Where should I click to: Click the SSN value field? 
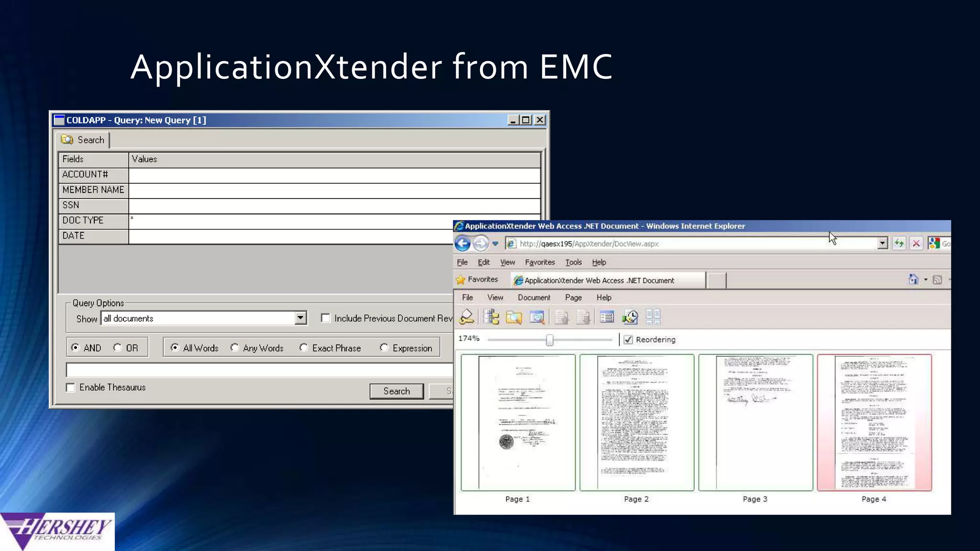334,206
